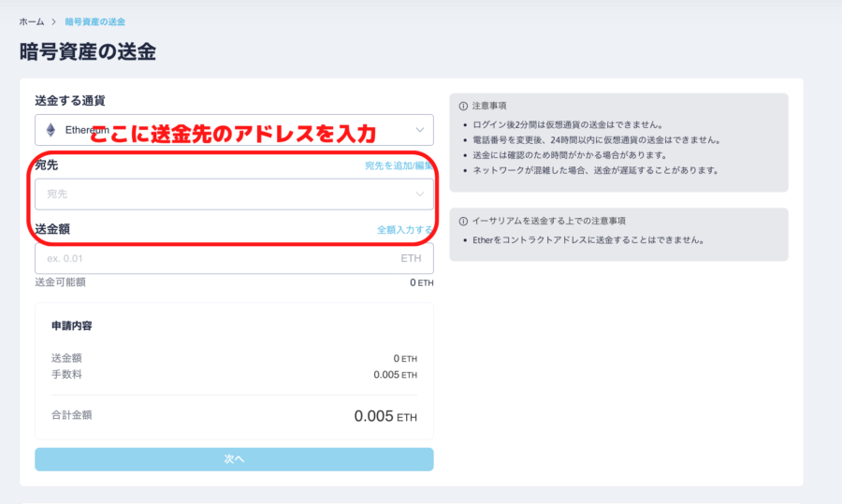Expand the currency selector chevron arrow

point(420,130)
